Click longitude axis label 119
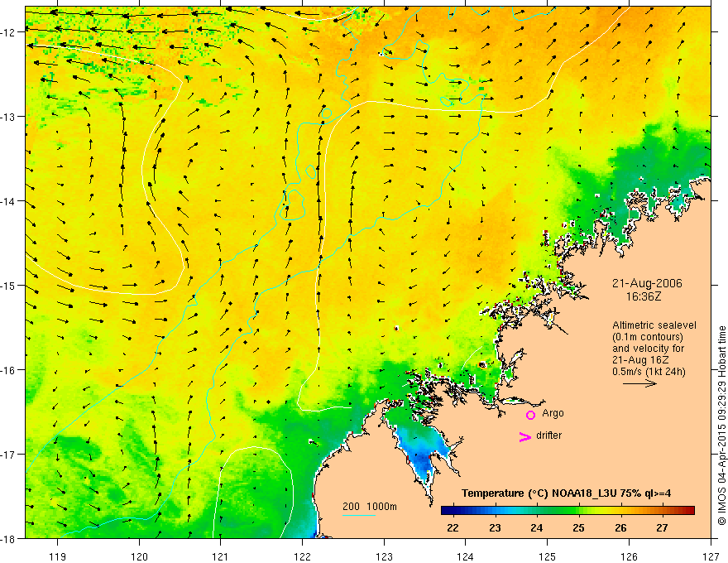Viewport: 728px width, 563px height. tap(58, 556)
